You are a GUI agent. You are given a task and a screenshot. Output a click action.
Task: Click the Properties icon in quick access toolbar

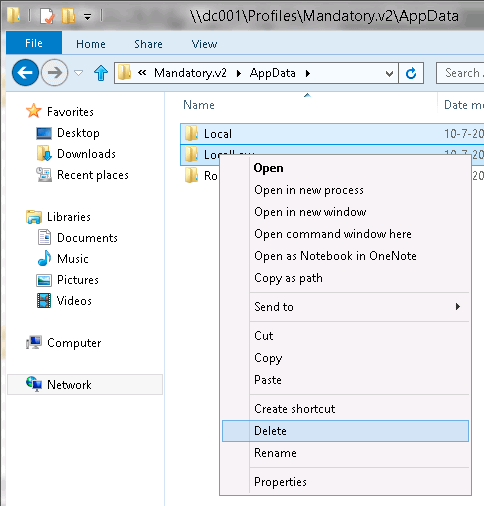[x=47, y=16]
